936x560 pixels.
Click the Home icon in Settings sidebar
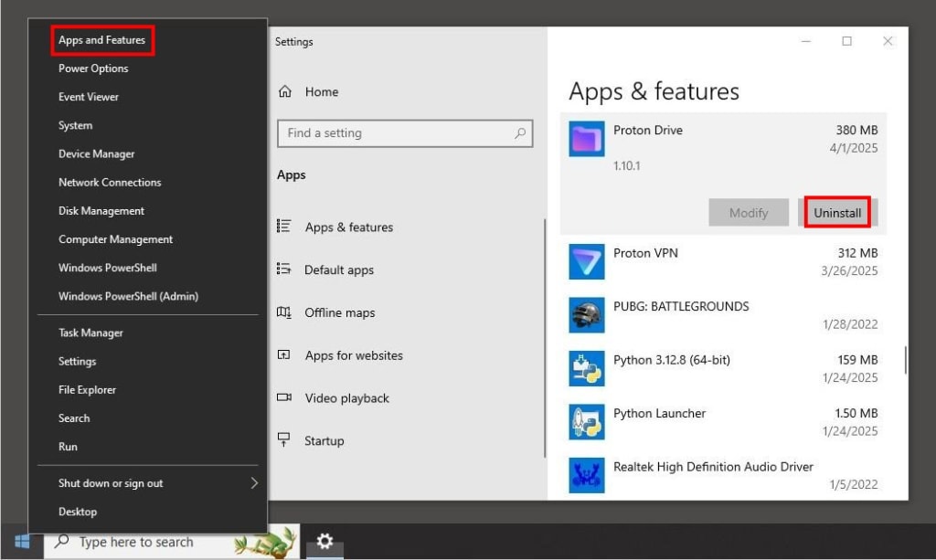click(285, 91)
